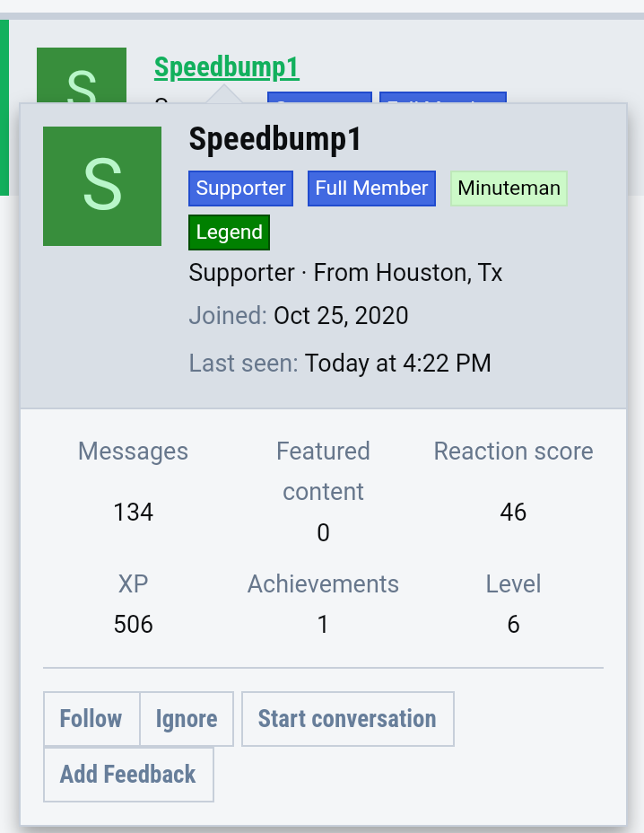644x833 pixels.
Task: Click the Oct 25, 2020 joined date
Action: [341, 316]
